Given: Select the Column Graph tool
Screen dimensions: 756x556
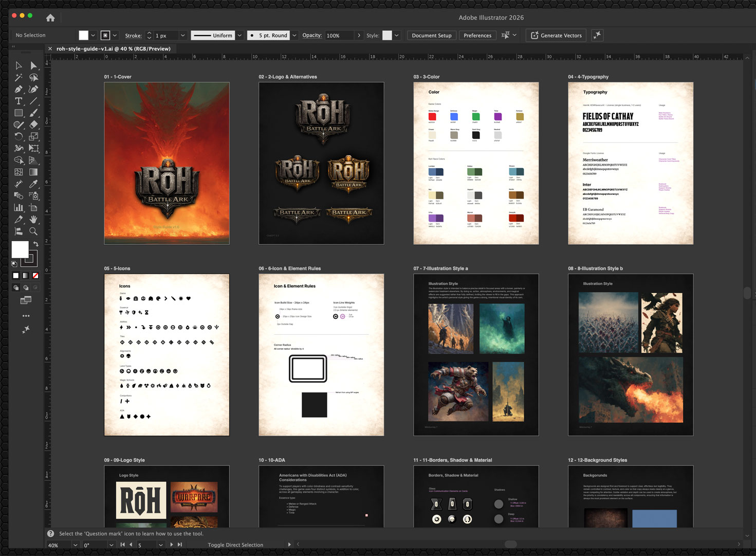Looking at the screenshot, I should 19,207.
